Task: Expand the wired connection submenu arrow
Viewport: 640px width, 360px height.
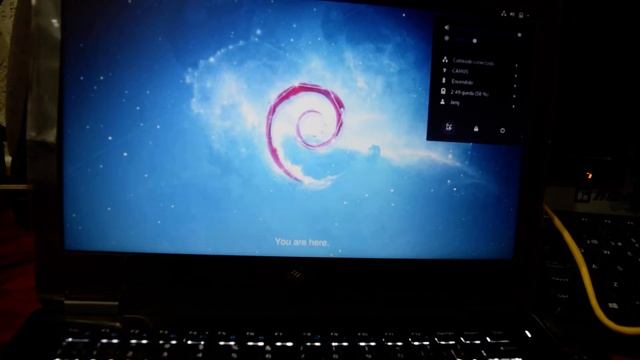Action: pyautogui.click(x=516, y=66)
